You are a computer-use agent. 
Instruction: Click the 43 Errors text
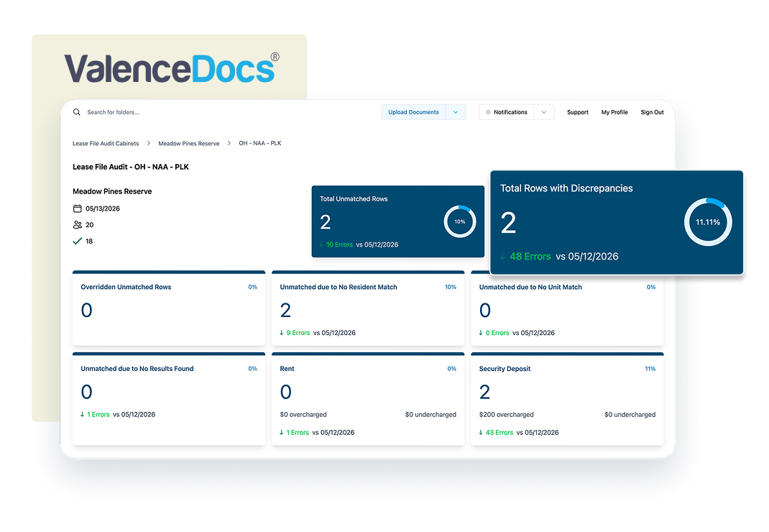499,432
